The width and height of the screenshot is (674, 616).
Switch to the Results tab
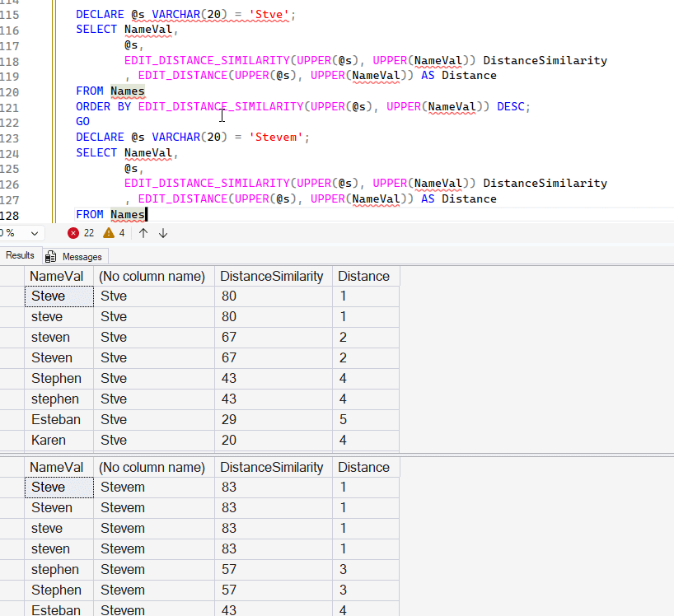pos(20,256)
